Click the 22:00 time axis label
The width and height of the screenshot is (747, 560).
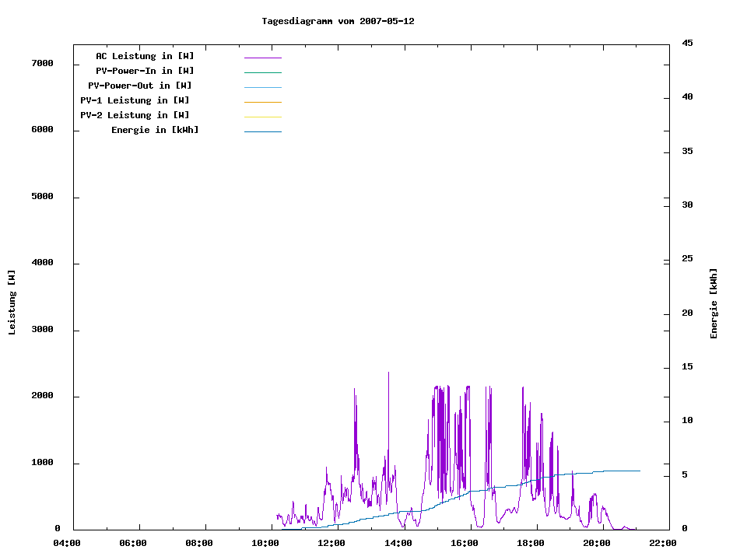coord(662,543)
